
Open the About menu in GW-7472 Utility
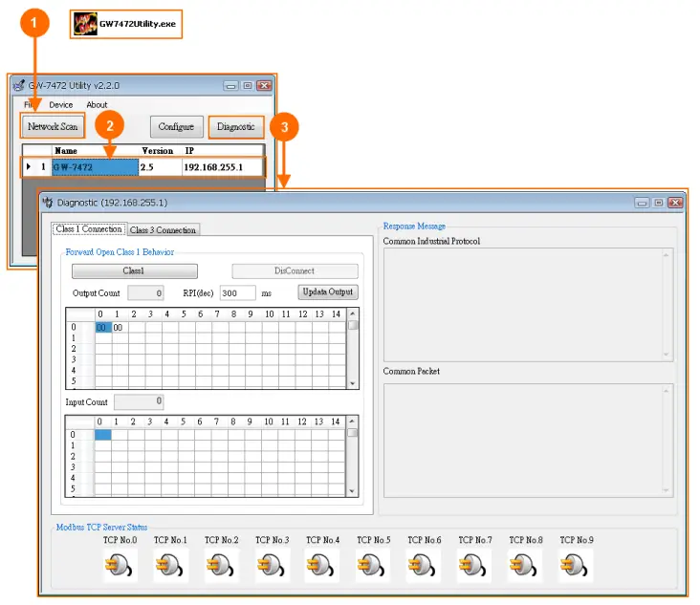[97, 105]
